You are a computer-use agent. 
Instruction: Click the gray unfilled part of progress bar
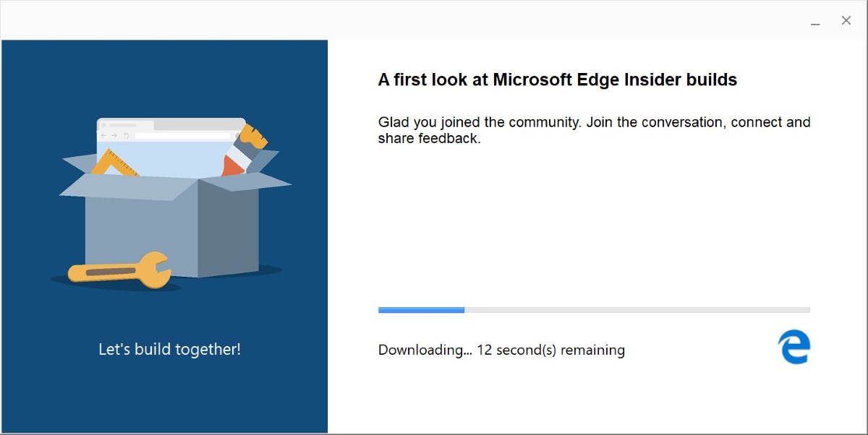(637, 310)
